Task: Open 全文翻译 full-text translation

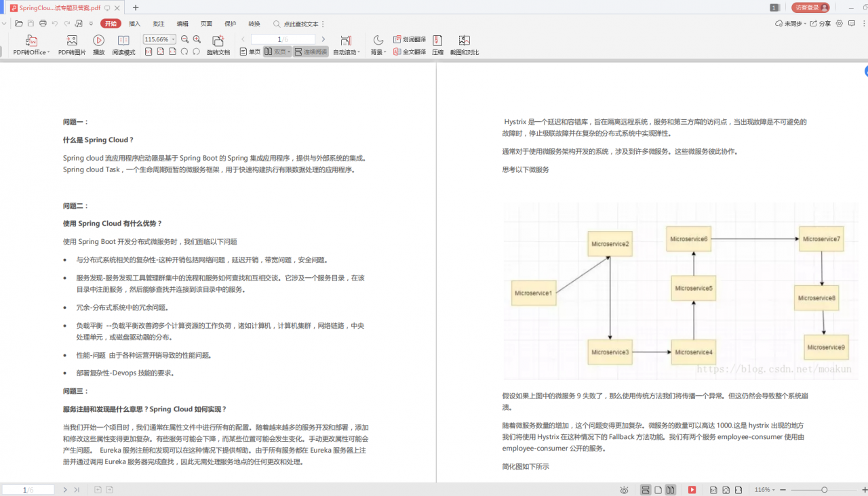Action: pos(410,51)
